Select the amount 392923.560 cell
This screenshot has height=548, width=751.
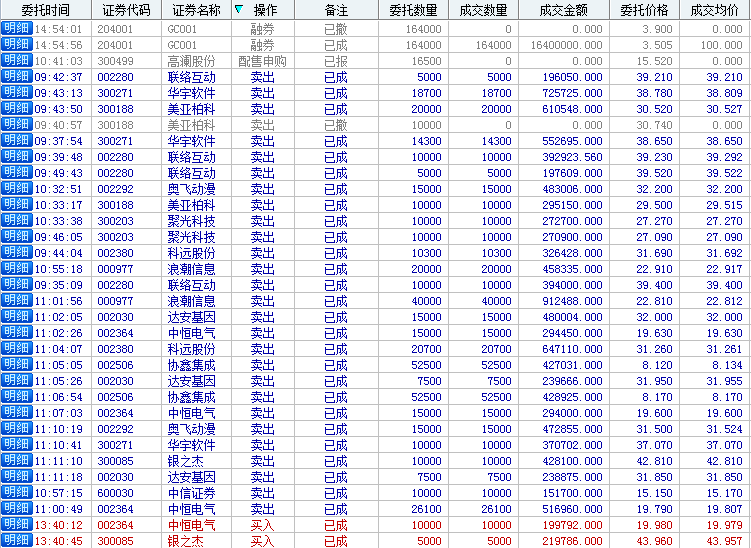click(572, 157)
